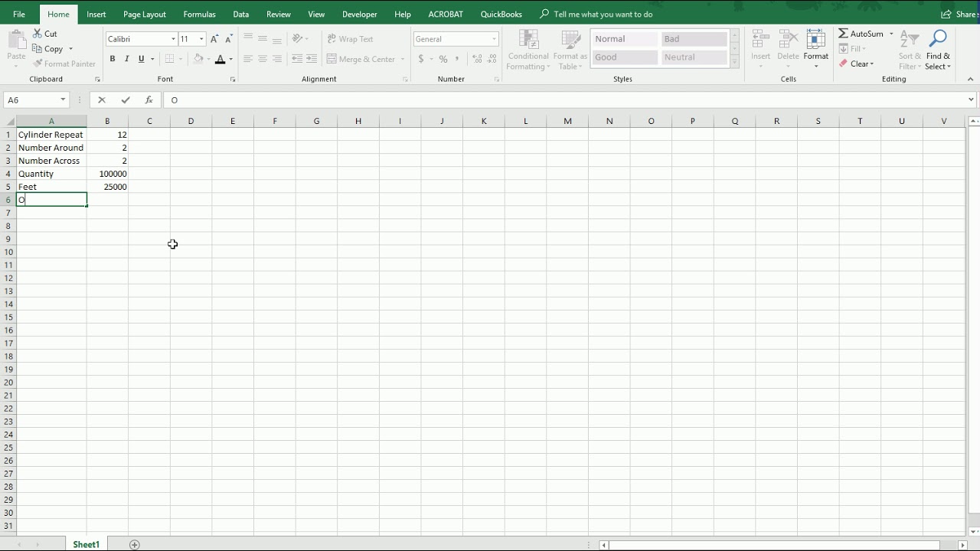Expand the Name Box dropdown arrow
Viewport: 980px width, 551px height.
click(x=63, y=100)
